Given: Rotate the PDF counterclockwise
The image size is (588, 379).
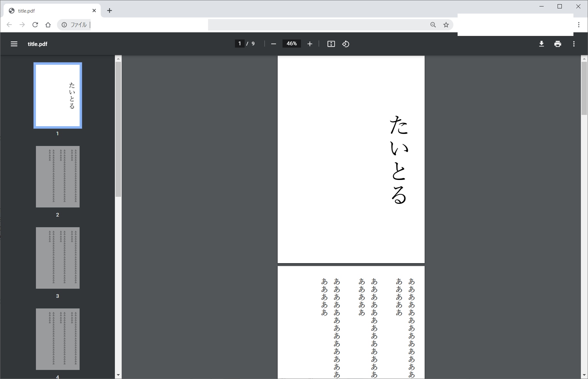Looking at the screenshot, I should tap(346, 44).
